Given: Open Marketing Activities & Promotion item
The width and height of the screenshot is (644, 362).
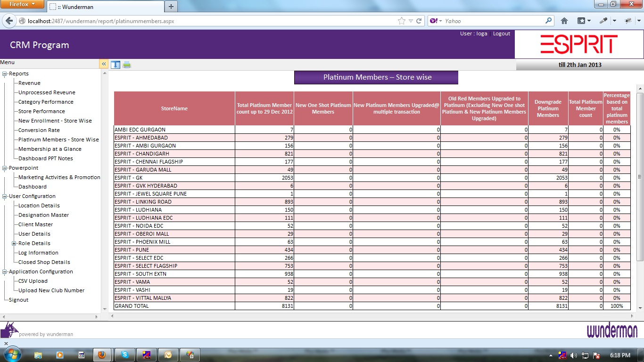Looking at the screenshot, I should pyautogui.click(x=59, y=177).
